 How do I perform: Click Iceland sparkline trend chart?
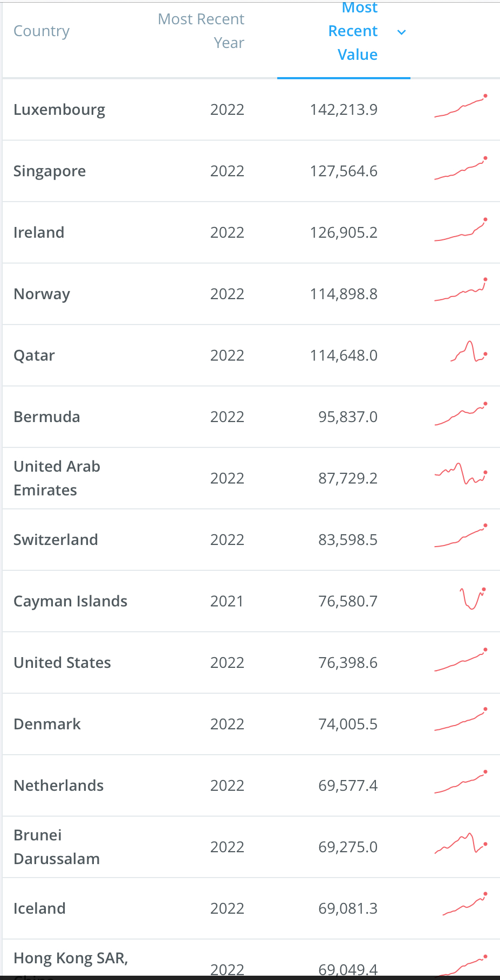pyautogui.click(x=464, y=905)
